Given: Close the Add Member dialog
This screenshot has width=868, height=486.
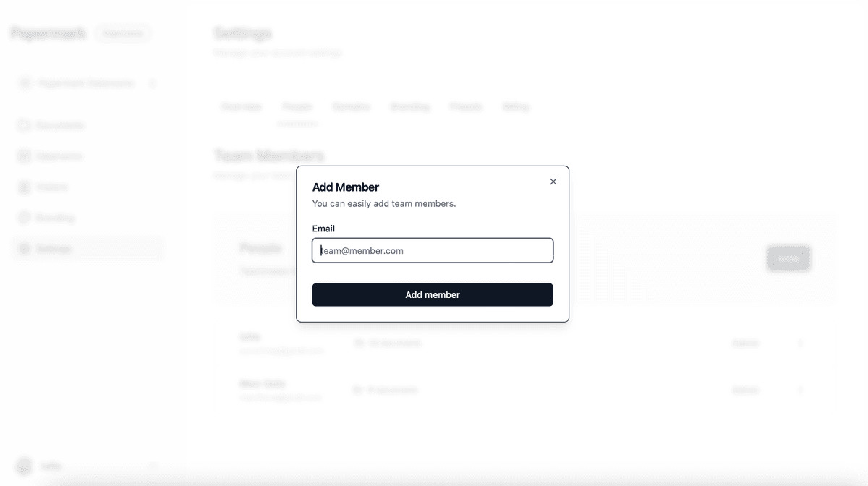Looking at the screenshot, I should click(x=553, y=182).
